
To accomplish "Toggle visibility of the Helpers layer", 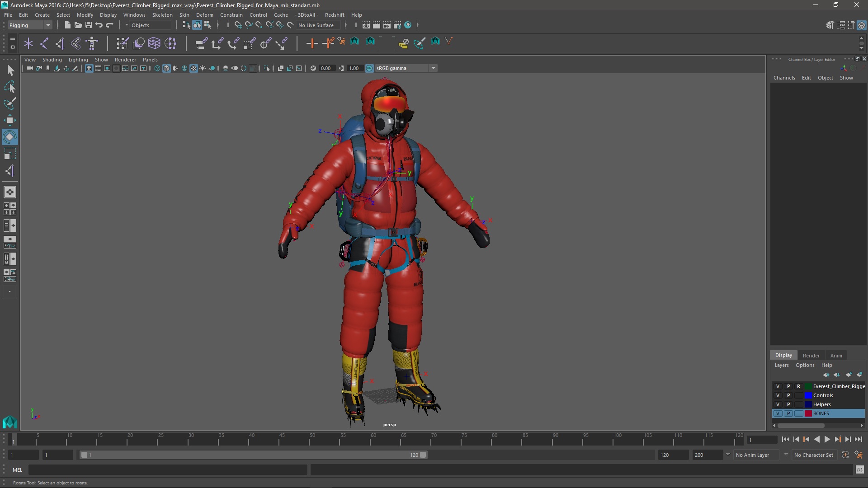I will (778, 404).
